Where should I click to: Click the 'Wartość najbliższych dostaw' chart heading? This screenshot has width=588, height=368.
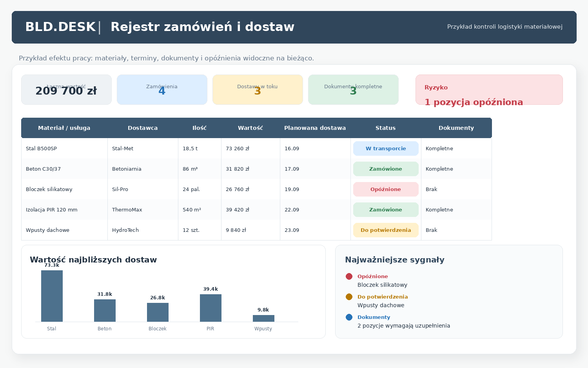(x=93, y=260)
